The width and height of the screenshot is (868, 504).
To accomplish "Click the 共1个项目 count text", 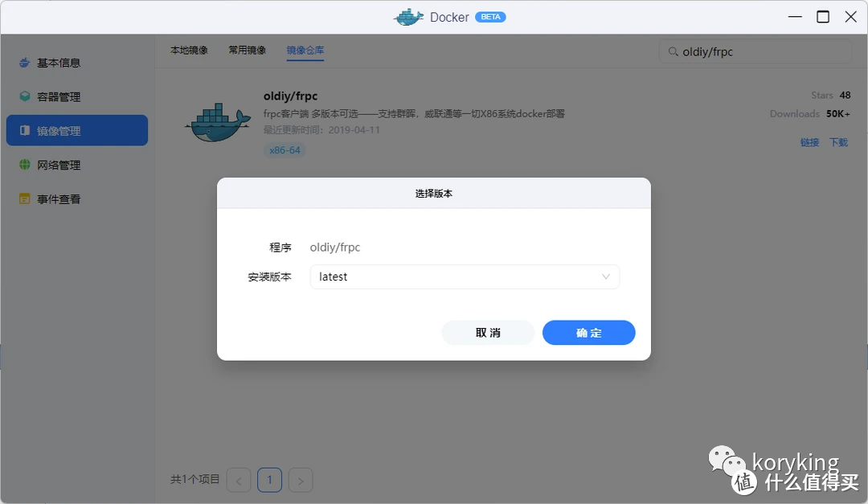I will (194, 479).
